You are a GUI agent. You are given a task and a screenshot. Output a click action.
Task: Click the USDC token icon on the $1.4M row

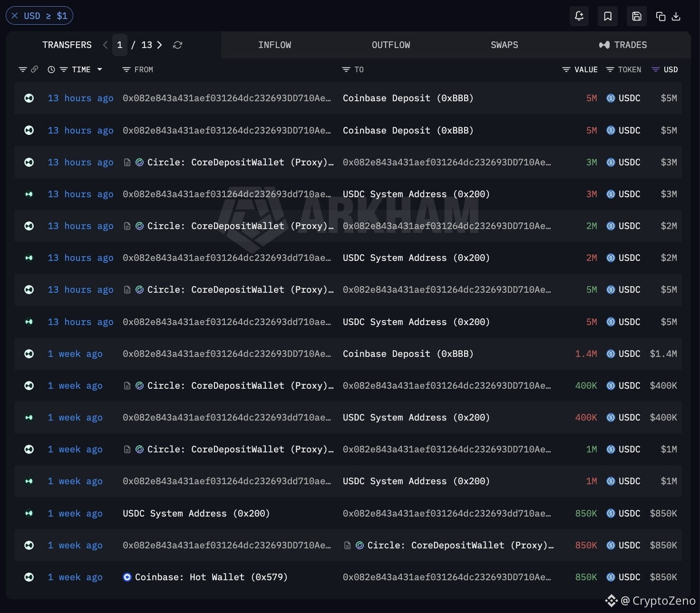pyautogui.click(x=611, y=354)
